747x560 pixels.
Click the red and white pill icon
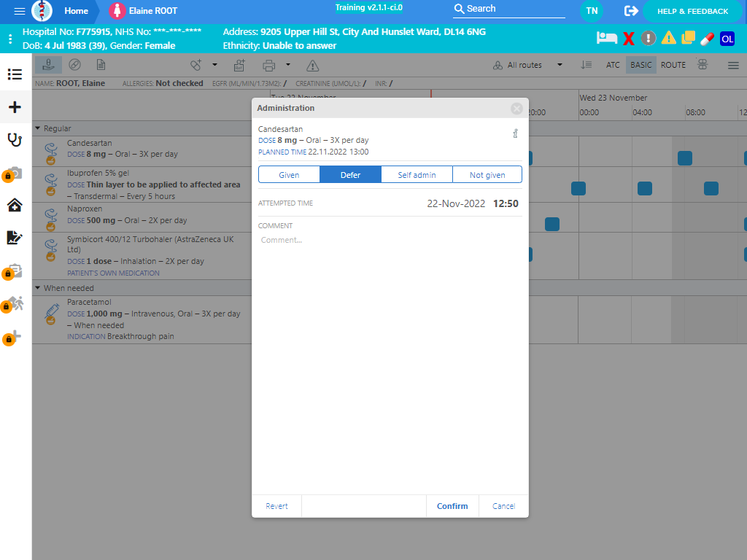coord(707,39)
